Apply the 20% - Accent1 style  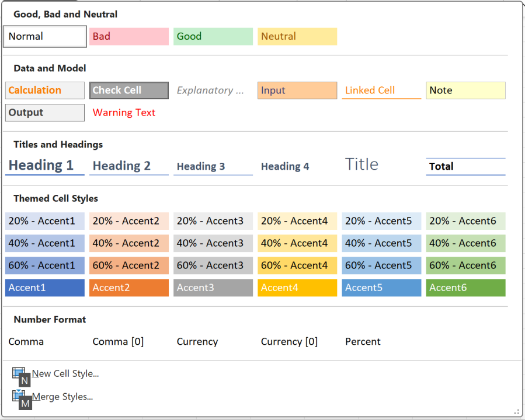tap(45, 221)
